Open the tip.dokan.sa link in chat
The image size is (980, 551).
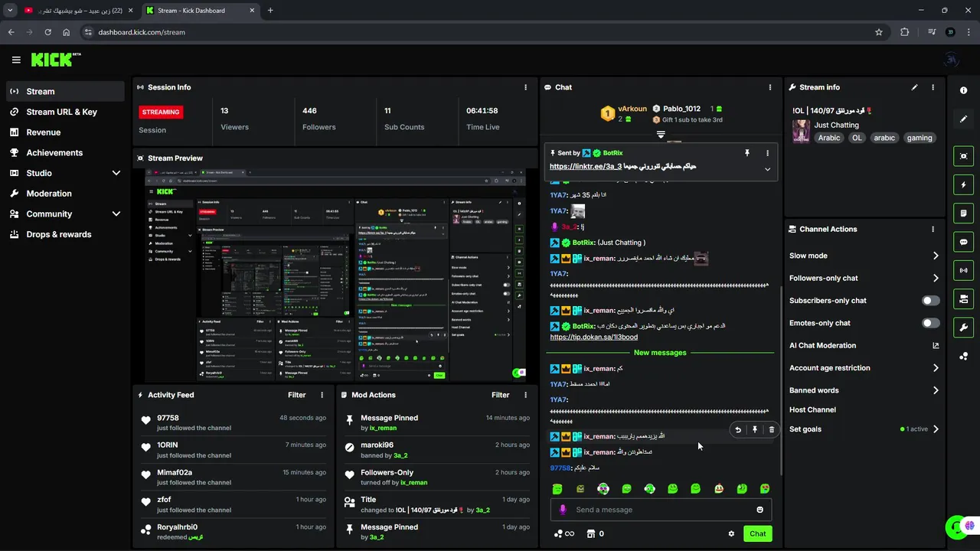click(x=593, y=337)
